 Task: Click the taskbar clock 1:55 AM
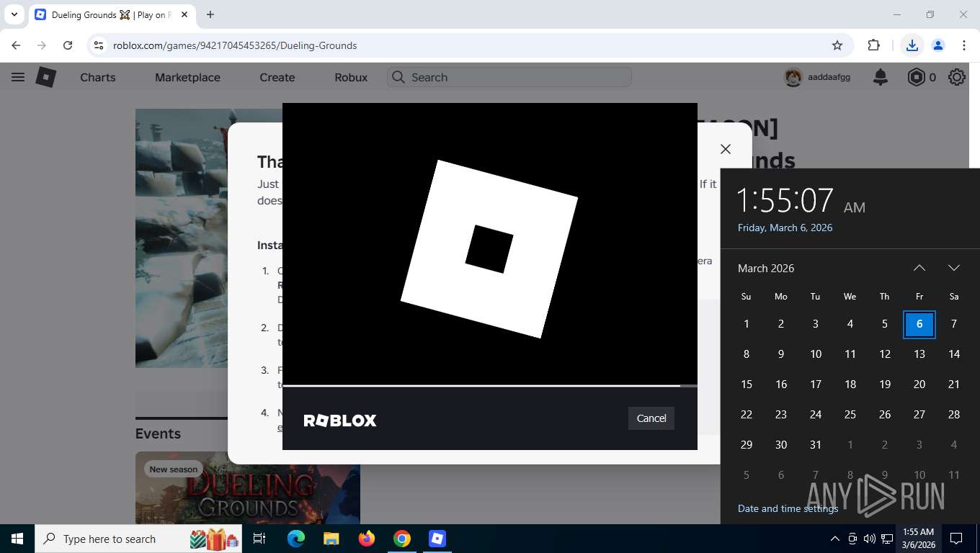(919, 539)
